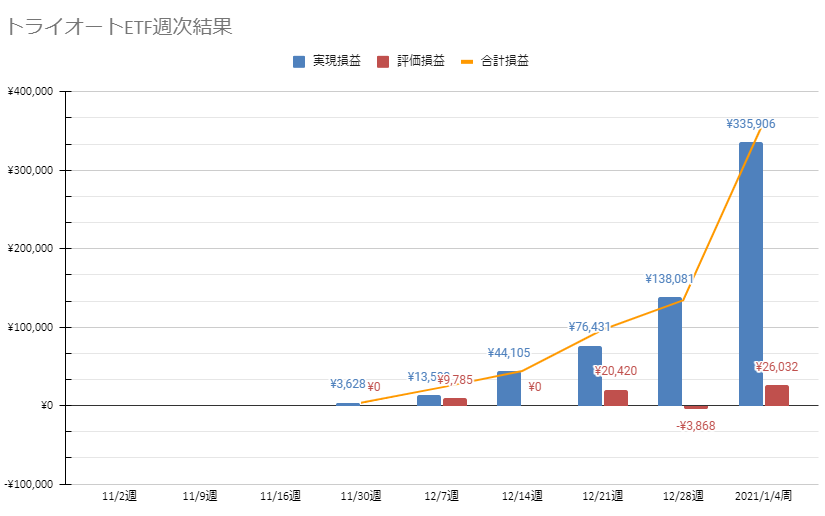Select the blue bar for 12/7週
Image resolution: width=825 pixels, height=516 pixels.
[x=429, y=400]
